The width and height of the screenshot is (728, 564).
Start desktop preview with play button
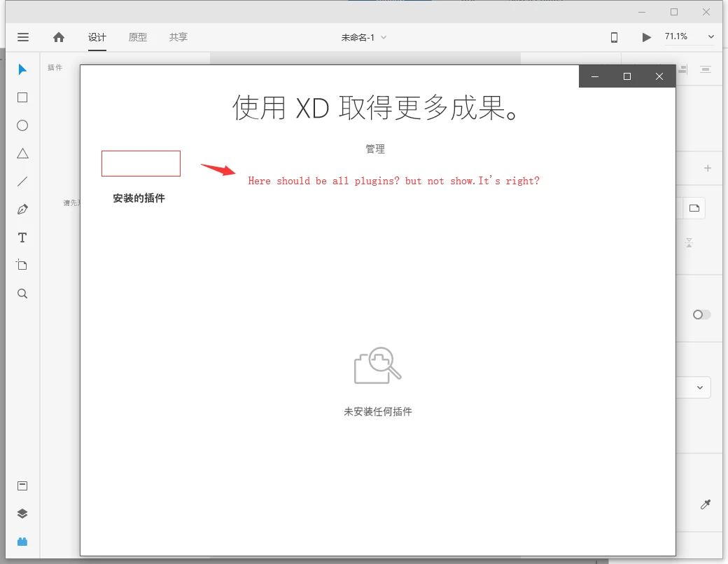646,37
